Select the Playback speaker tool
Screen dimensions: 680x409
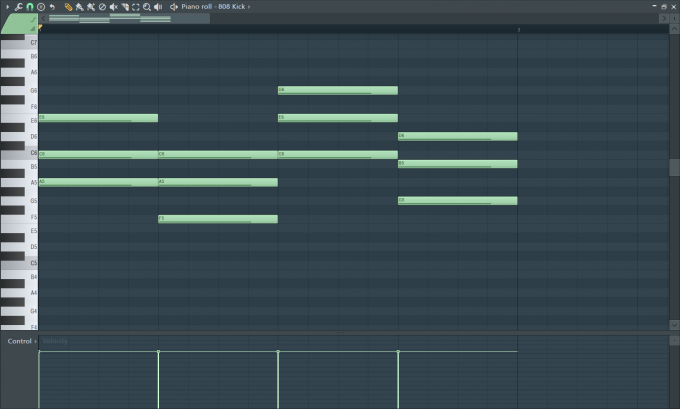[158, 7]
